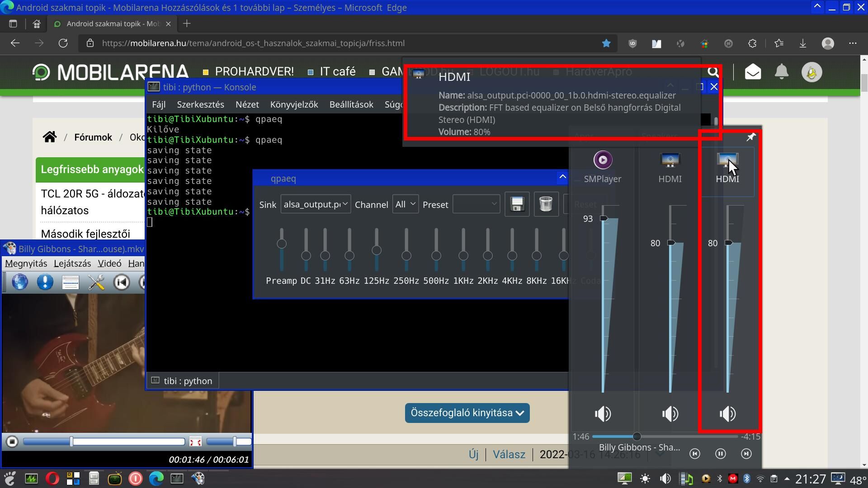Viewport: 868px width, 488px height.
Task: Open the IT café site link
Action: 338,71
